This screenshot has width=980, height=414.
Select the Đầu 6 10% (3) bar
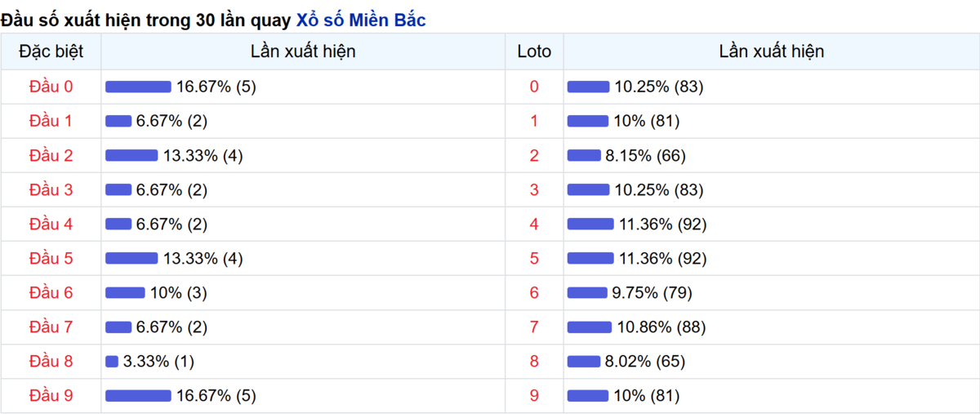[x=125, y=292]
